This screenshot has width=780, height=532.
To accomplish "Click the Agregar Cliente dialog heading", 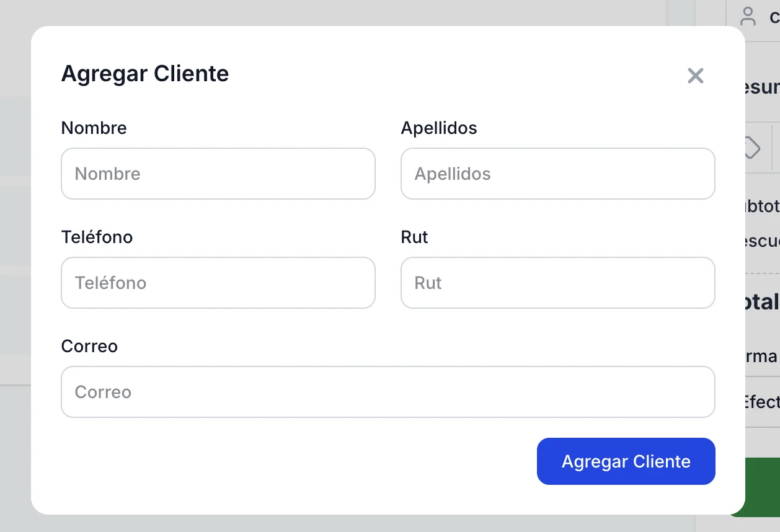I will point(145,73).
